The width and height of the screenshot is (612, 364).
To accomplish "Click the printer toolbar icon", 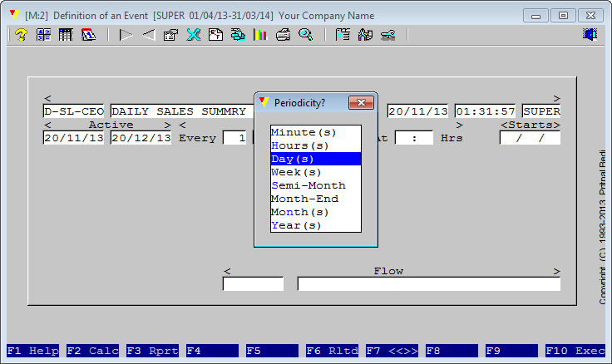I will tap(283, 35).
